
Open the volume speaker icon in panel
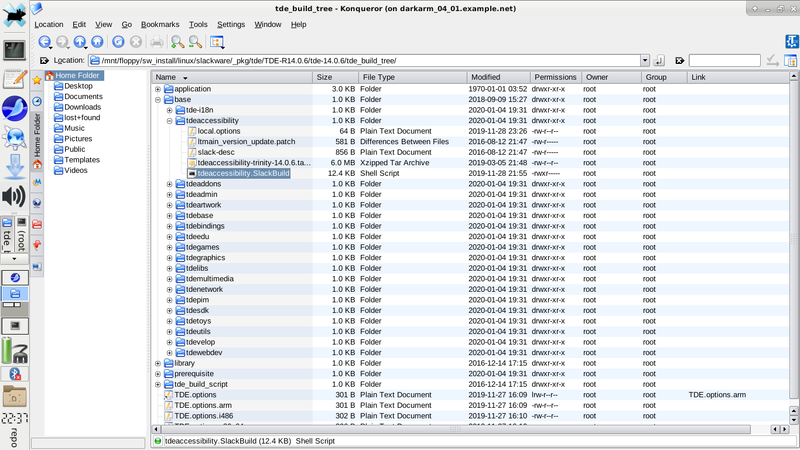click(x=14, y=196)
